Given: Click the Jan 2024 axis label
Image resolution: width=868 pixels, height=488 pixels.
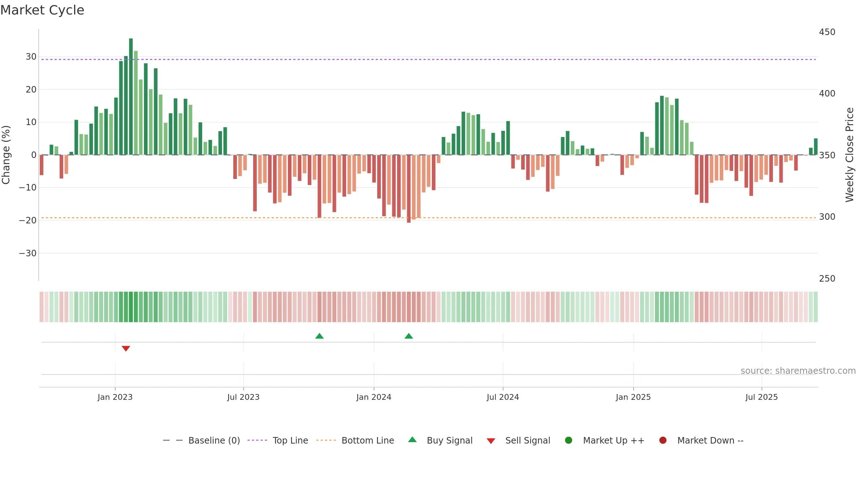Looking at the screenshot, I should pos(374,397).
